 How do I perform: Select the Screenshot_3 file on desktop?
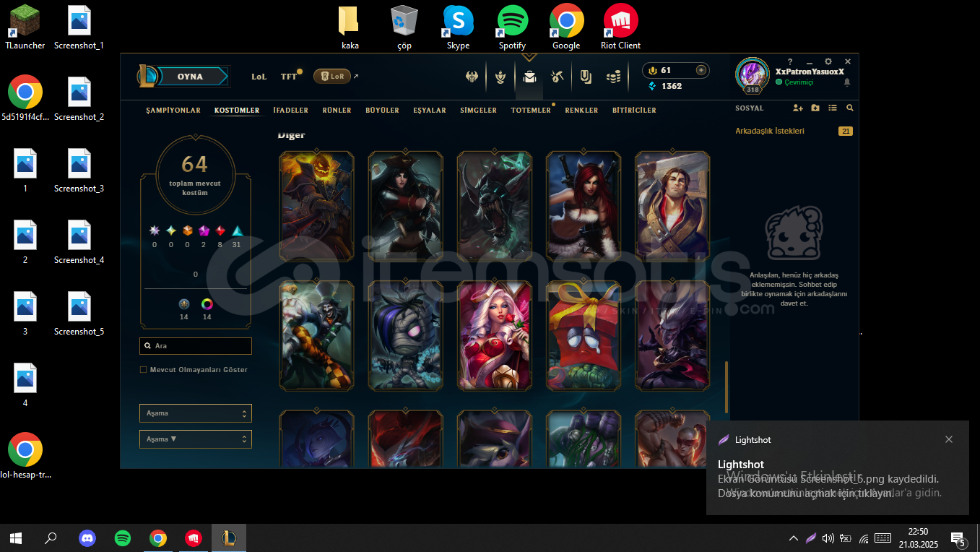click(x=79, y=170)
